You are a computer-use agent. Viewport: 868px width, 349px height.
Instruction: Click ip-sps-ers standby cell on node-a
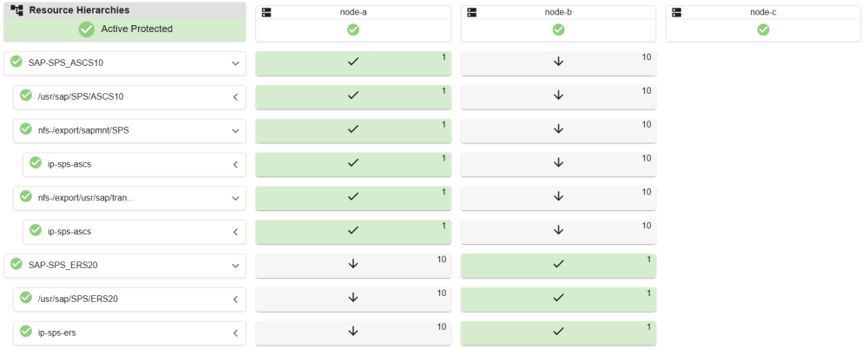click(353, 333)
